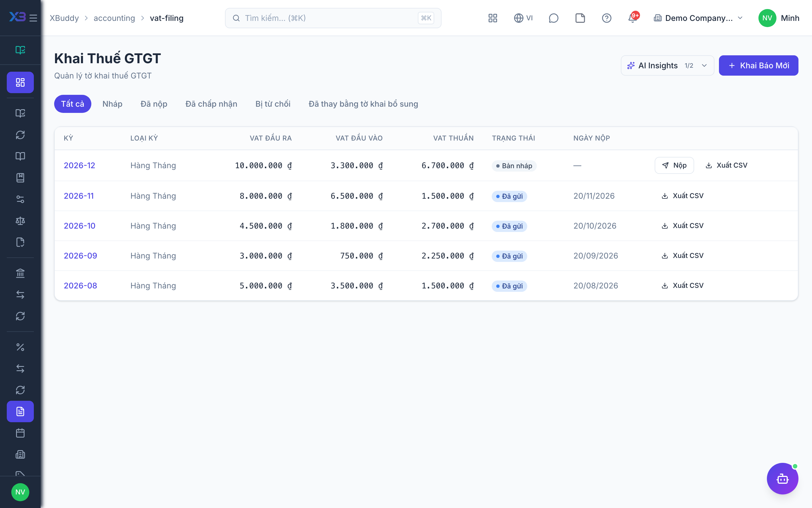Open the Demo Company selector dropdown

(x=698, y=18)
